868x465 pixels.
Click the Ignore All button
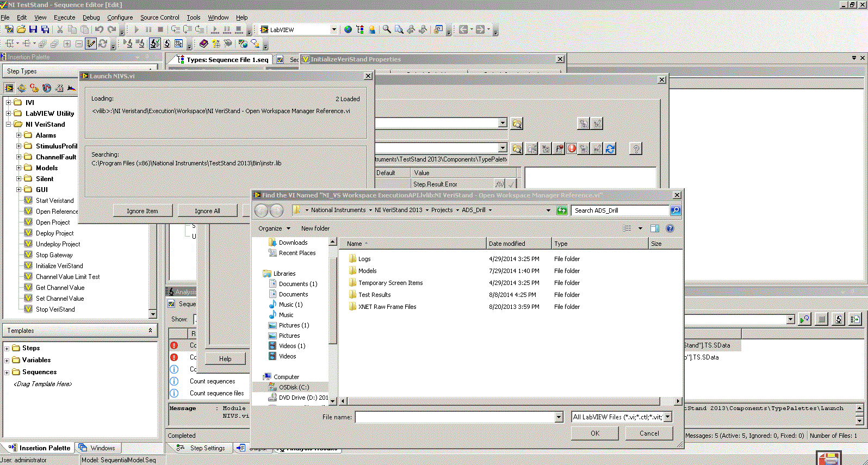click(207, 211)
